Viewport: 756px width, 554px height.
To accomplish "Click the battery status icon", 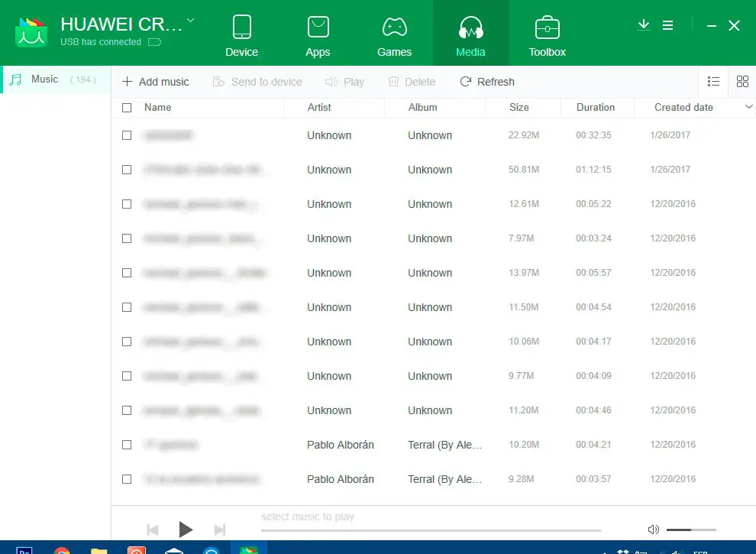I will click(x=154, y=42).
